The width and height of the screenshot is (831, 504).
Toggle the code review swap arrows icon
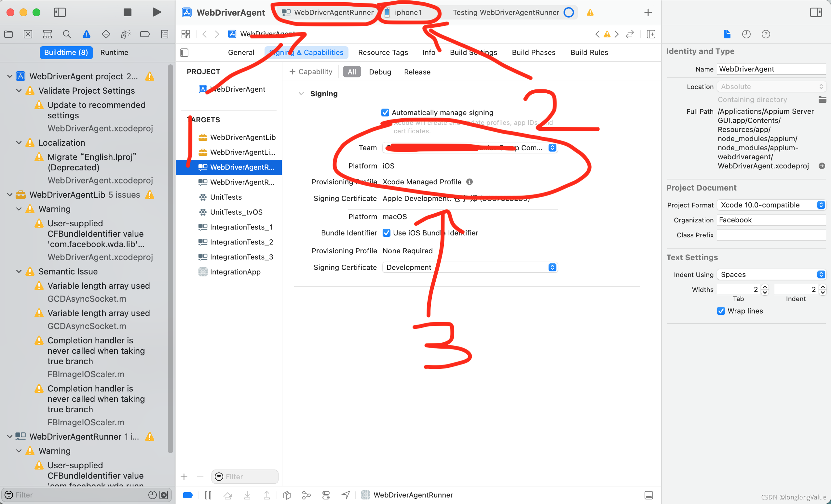click(630, 34)
